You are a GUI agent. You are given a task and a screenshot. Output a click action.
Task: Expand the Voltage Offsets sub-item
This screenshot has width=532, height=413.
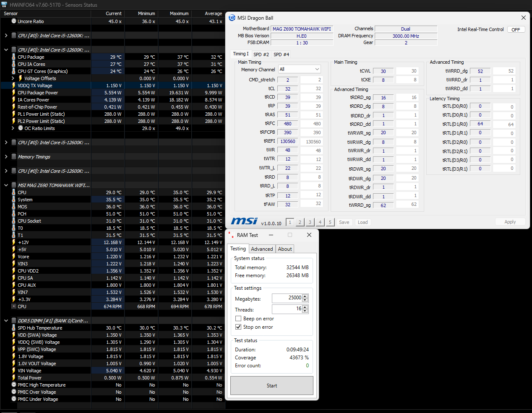coord(13,78)
